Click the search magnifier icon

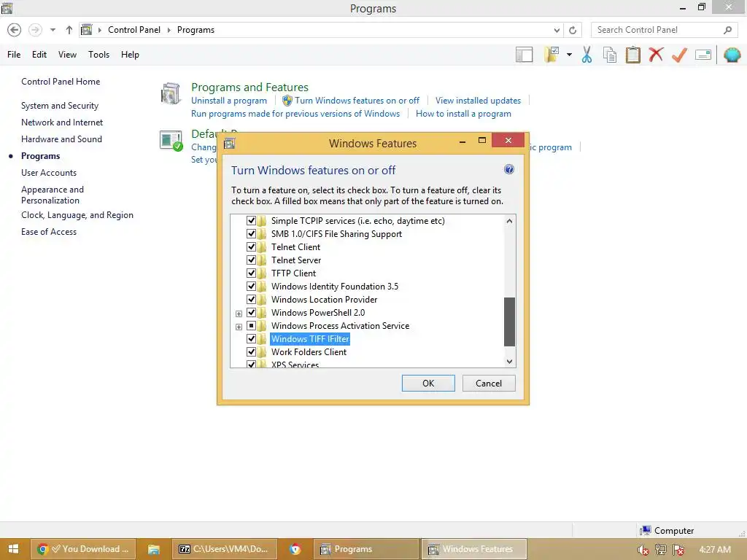(727, 30)
